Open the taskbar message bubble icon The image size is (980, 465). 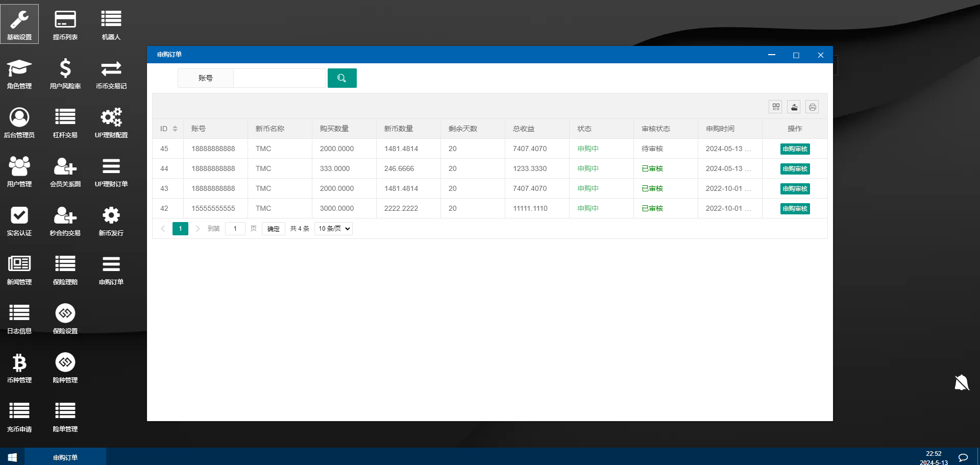pyautogui.click(x=963, y=457)
